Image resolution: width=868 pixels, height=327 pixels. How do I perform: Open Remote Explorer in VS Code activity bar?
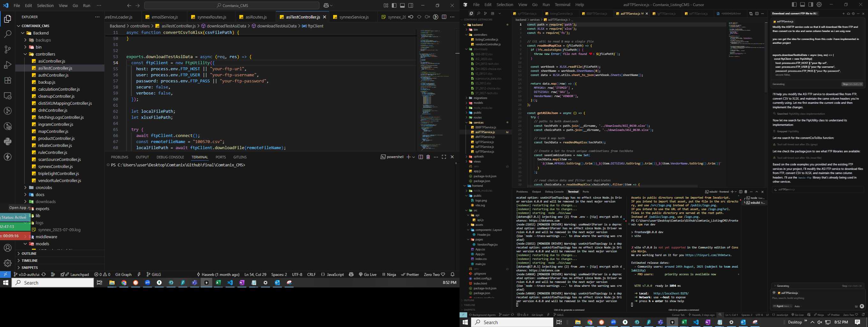click(7, 96)
